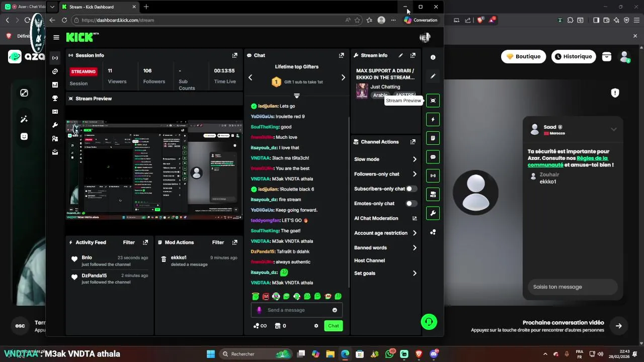Click the shop icon below chat input
644x362 pixels.
click(277, 326)
